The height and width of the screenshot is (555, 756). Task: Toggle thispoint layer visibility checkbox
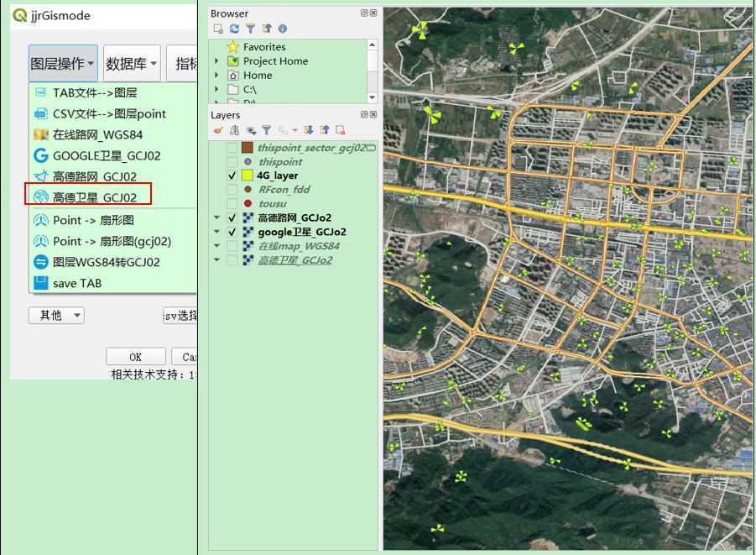click(x=232, y=162)
